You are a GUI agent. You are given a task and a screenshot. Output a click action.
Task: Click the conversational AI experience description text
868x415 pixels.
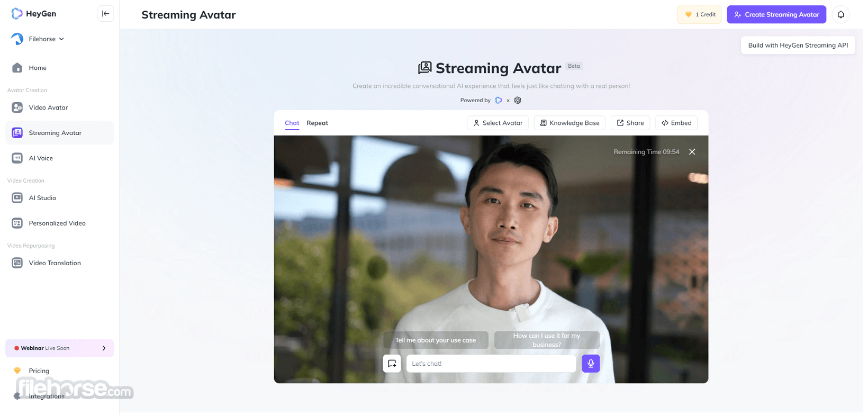click(x=491, y=86)
